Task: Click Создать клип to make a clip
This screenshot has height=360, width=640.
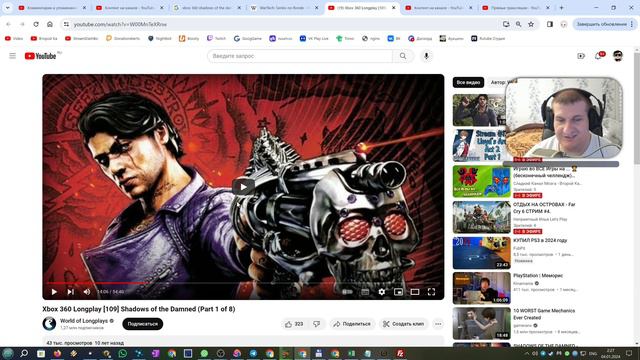Action: (403, 324)
